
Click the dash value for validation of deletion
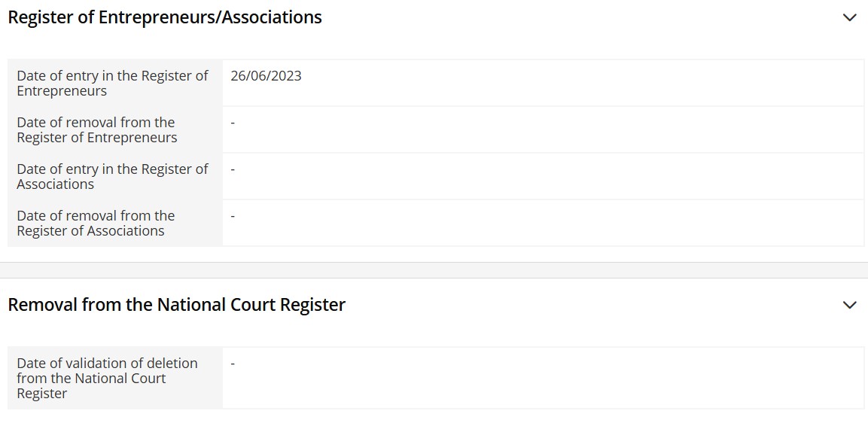(x=233, y=364)
